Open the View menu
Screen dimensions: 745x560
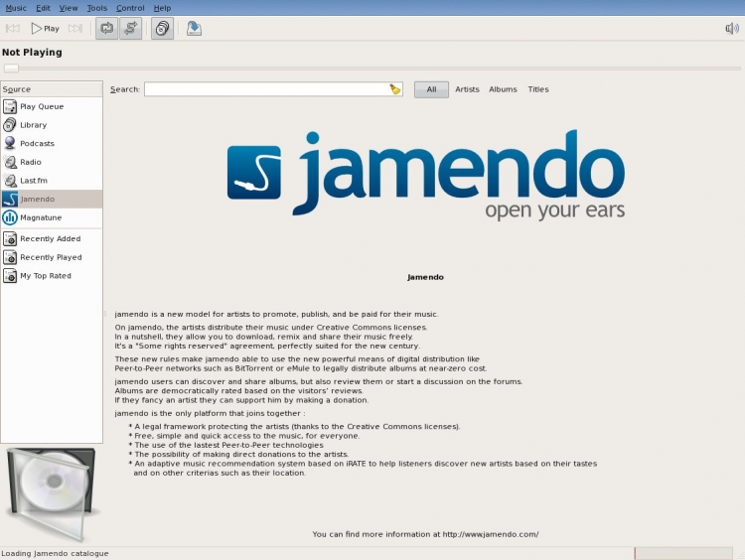pyautogui.click(x=69, y=8)
